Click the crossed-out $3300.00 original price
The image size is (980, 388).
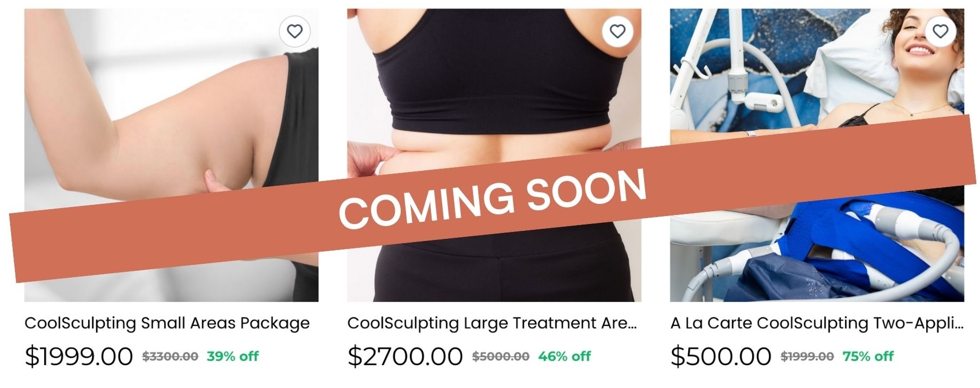[170, 357]
